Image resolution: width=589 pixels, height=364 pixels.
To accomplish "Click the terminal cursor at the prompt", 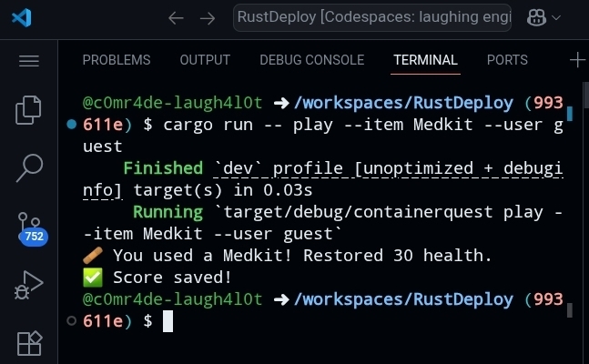I will [168, 321].
